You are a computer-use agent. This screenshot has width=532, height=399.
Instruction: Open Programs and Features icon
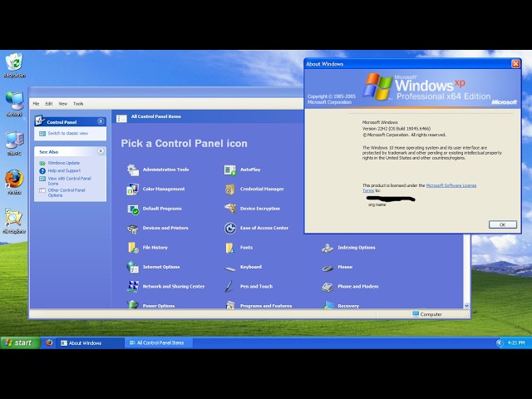click(x=230, y=305)
